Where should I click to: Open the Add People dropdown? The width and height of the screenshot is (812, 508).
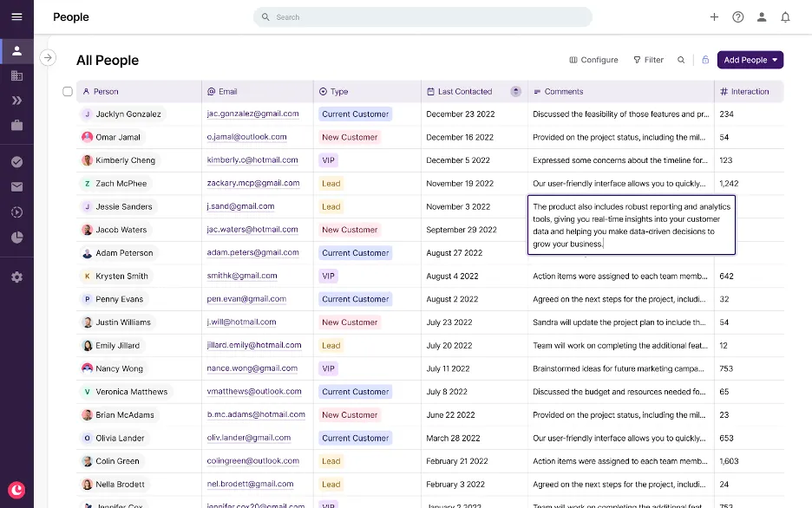coord(750,60)
